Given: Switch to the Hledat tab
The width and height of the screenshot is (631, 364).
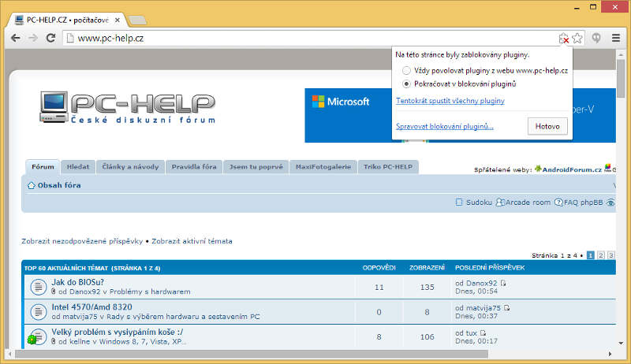Looking at the screenshot, I should [x=77, y=167].
